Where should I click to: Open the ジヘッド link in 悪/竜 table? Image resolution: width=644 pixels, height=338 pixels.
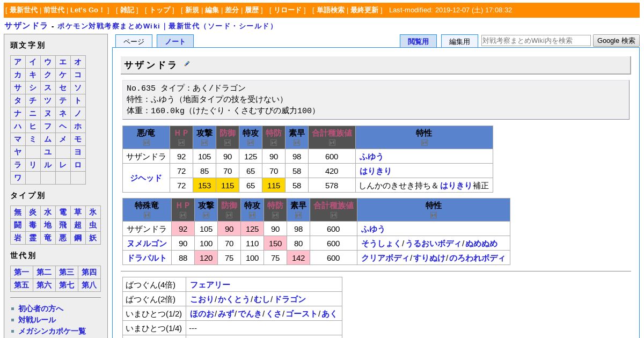tap(146, 178)
